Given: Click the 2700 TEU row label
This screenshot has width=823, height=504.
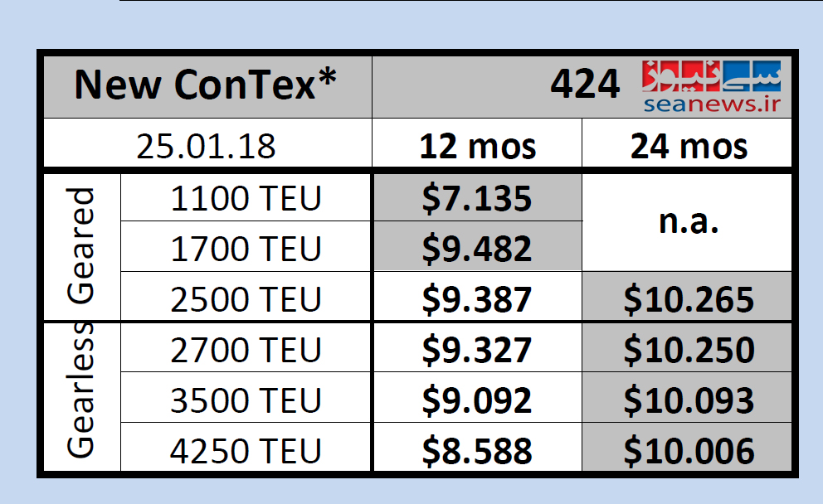Looking at the screenshot, I should pos(246,350).
